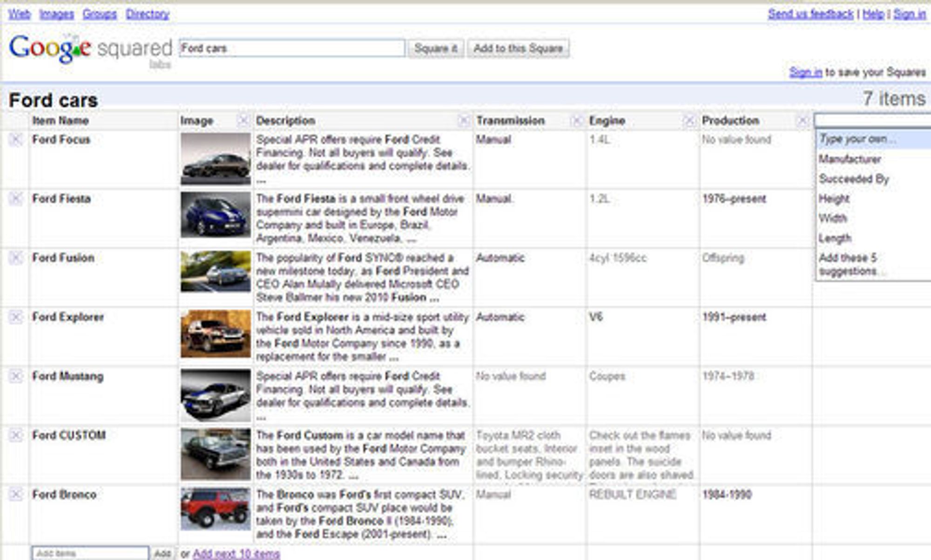Click the V6 engine cell
This screenshot has height=560, width=931.
(x=596, y=317)
